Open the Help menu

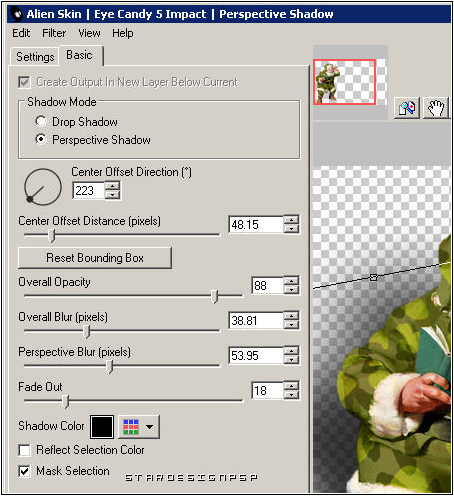point(122,33)
